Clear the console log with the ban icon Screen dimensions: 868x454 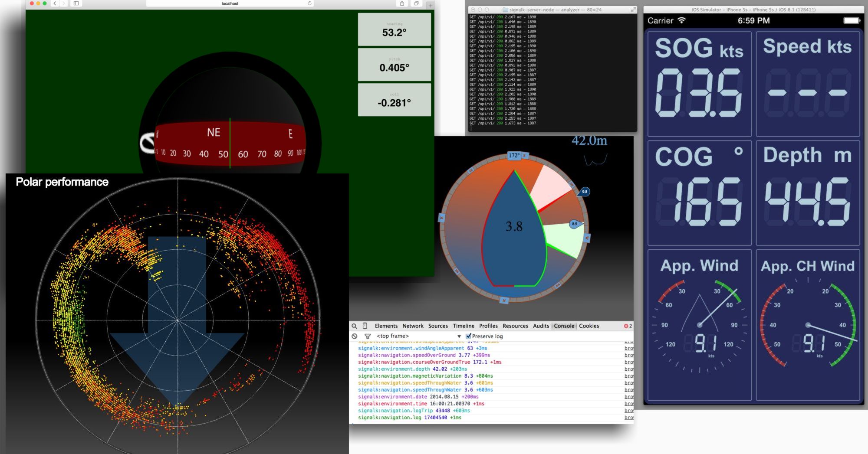click(x=355, y=336)
